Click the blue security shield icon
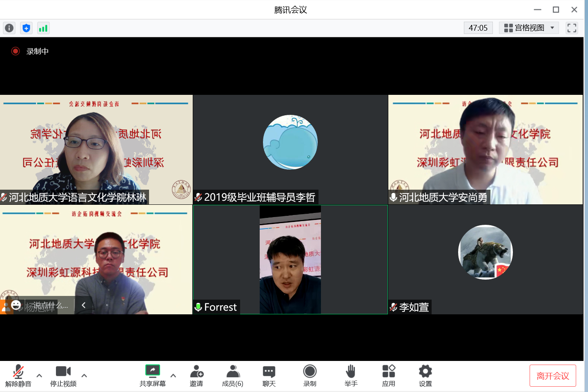The height and width of the screenshot is (392, 588). (26, 28)
